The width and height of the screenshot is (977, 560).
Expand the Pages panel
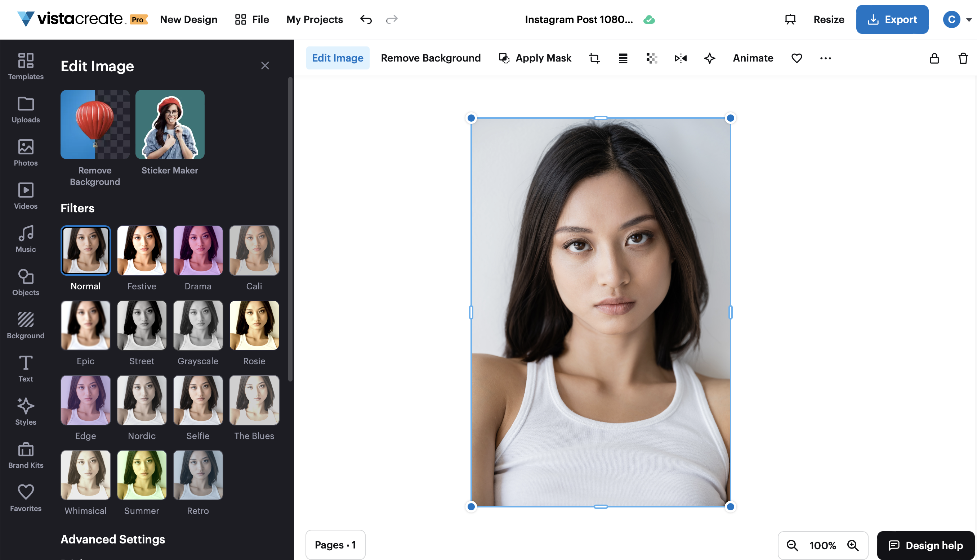pos(335,544)
